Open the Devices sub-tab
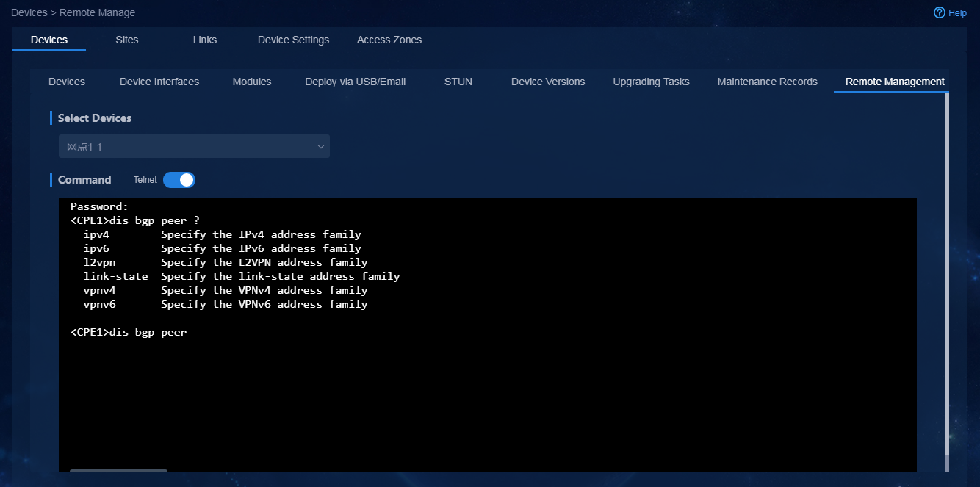The image size is (980, 487). 67,82
